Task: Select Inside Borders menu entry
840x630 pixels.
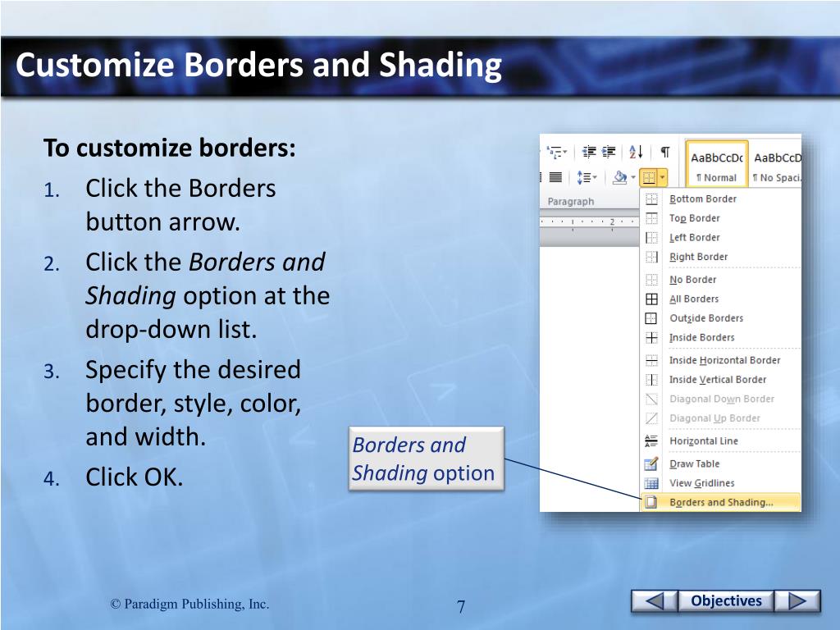Action: (x=720, y=337)
